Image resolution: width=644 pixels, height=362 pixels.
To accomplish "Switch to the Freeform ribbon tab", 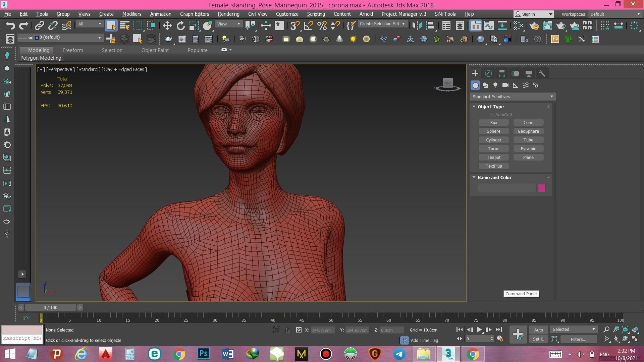I will (73, 50).
